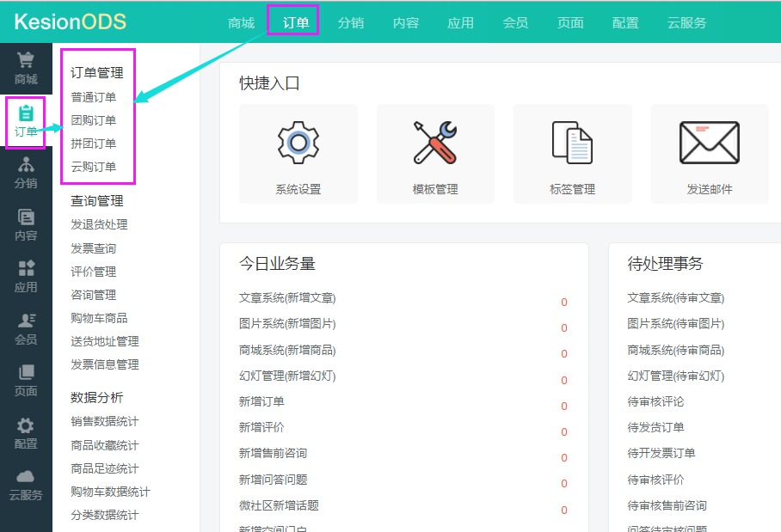Image resolution: width=781 pixels, height=532 pixels.
Task: Select 云服务 in the top navigation
Action: pyautogui.click(x=686, y=23)
